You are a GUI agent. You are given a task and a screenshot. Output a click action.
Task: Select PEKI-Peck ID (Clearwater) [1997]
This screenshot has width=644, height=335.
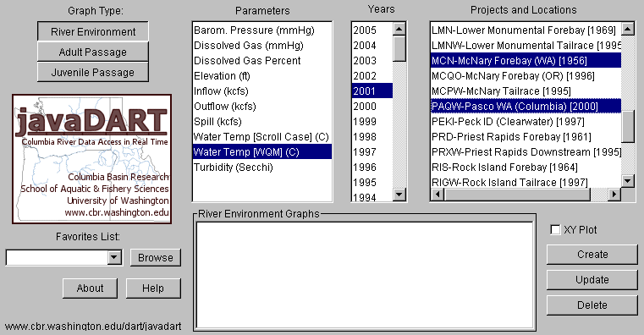(526, 122)
